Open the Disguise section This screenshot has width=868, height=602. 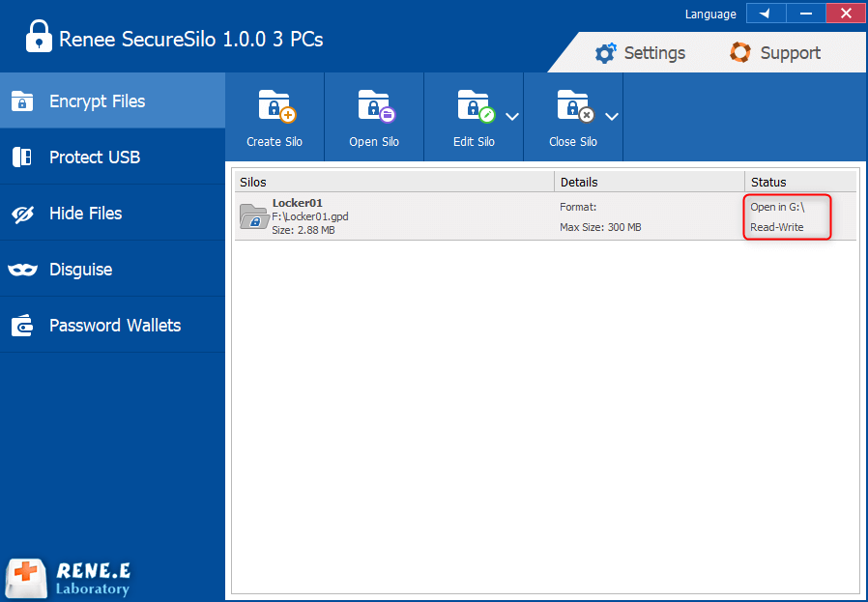(x=112, y=269)
